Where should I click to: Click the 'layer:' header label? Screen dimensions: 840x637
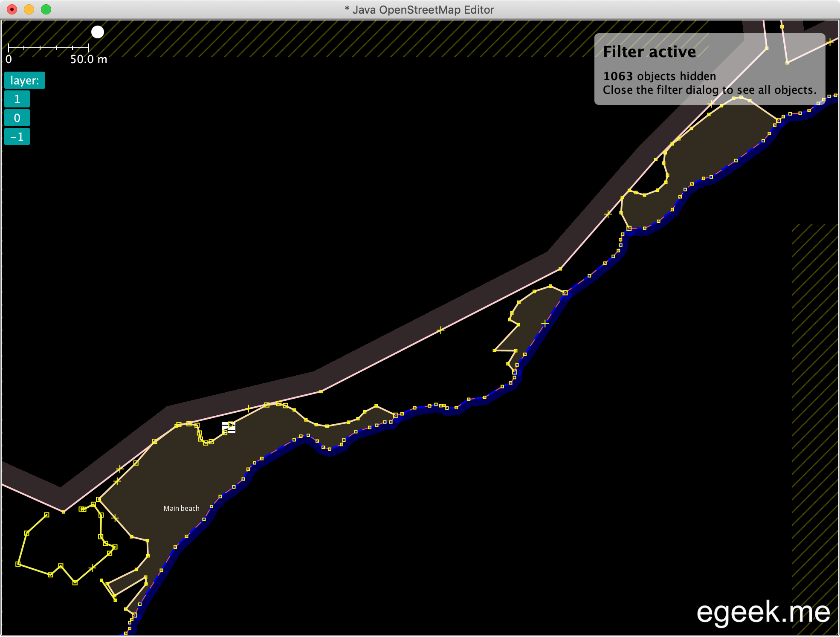(x=24, y=81)
